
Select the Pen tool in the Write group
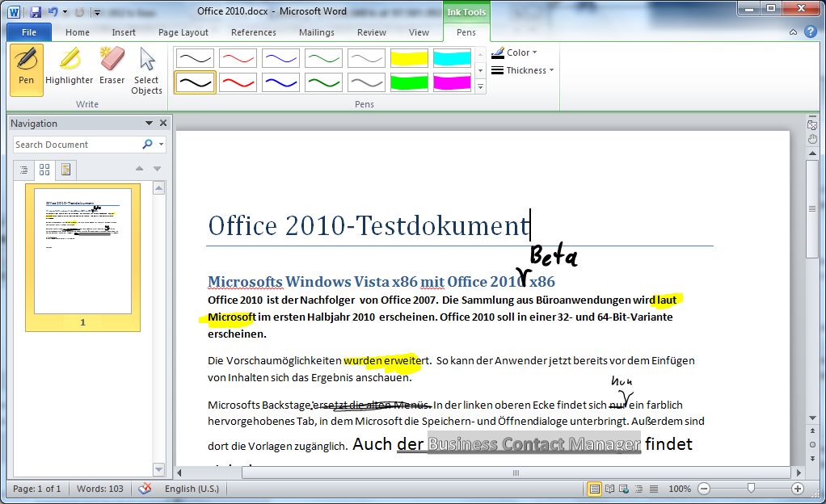pyautogui.click(x=25, y=69)
